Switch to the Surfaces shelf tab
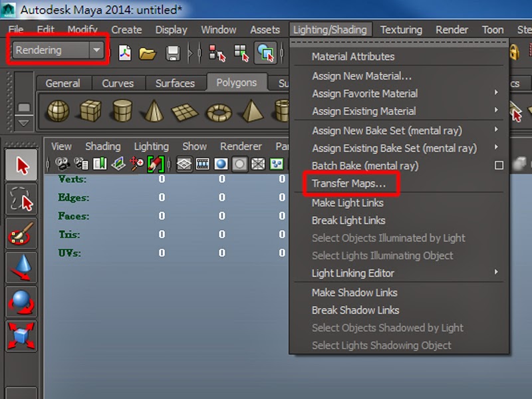The height and width of the screenshot is (399, 532). (x=175, y=82)
